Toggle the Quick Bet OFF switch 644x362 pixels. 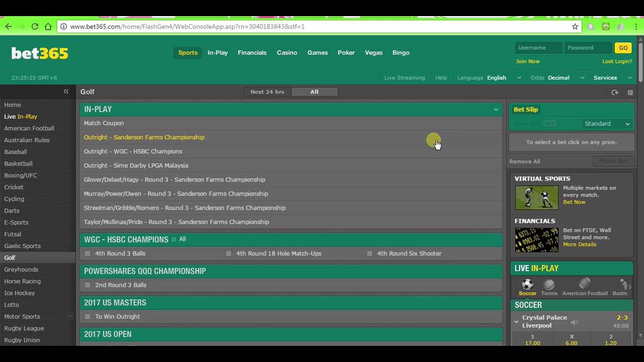(x=549, y=124)
